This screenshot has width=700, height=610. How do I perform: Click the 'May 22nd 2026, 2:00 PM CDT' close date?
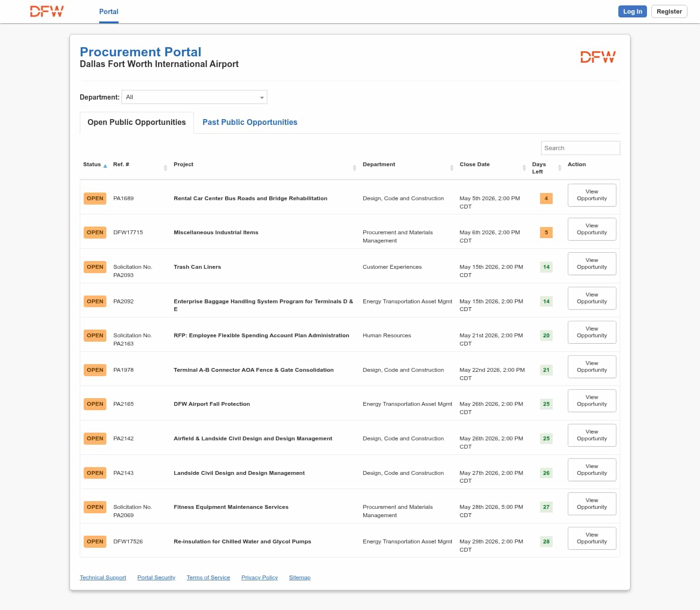coord(492,374)
